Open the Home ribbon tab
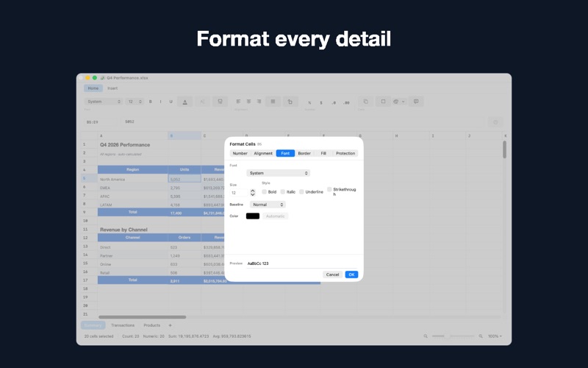This screenshot has height=368, width=588. pyautogui.click(x=93, y=88)
